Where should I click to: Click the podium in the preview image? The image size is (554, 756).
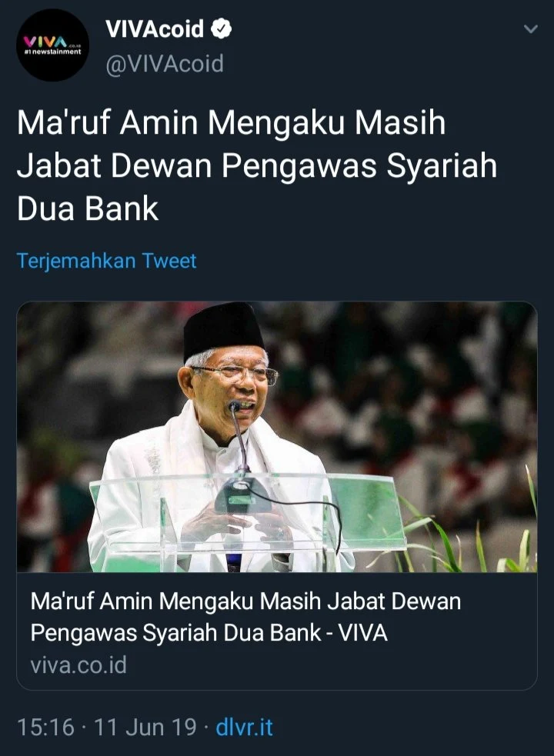pyautogui.click(x=247, y=520)
